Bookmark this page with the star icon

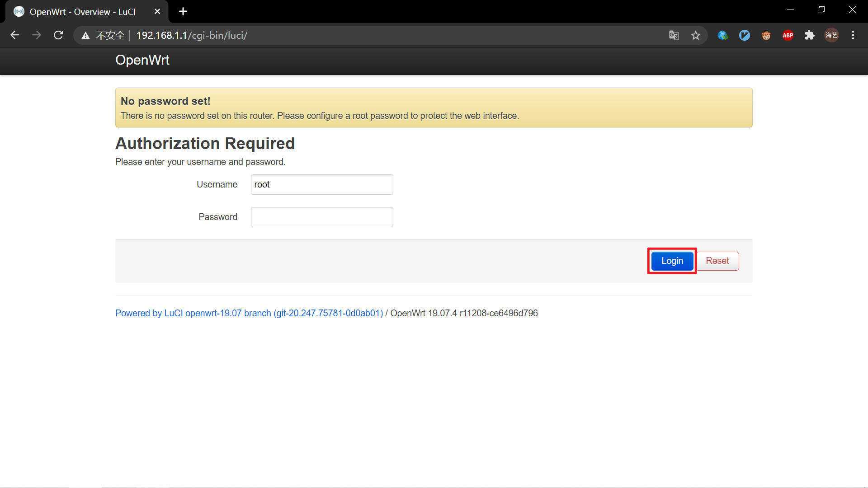695,35
